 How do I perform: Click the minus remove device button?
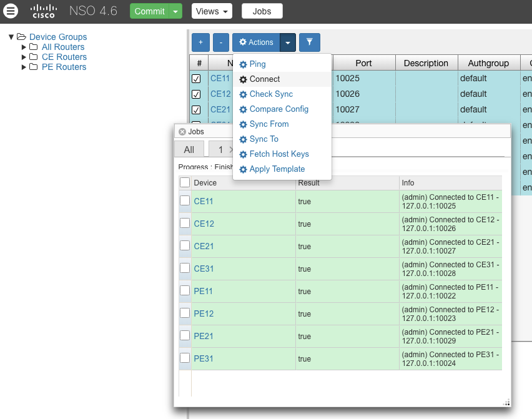[x=221, y=42]
